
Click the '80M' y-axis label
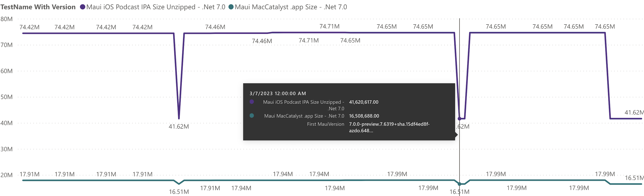[x=7, y=19]
